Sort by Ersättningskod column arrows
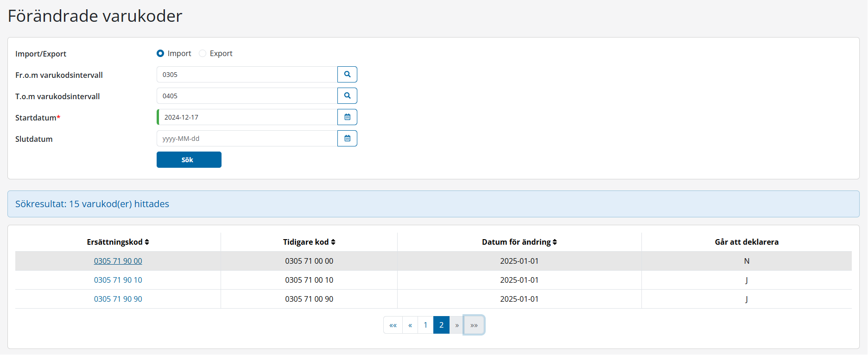The image size is (868, 355). 147,242
